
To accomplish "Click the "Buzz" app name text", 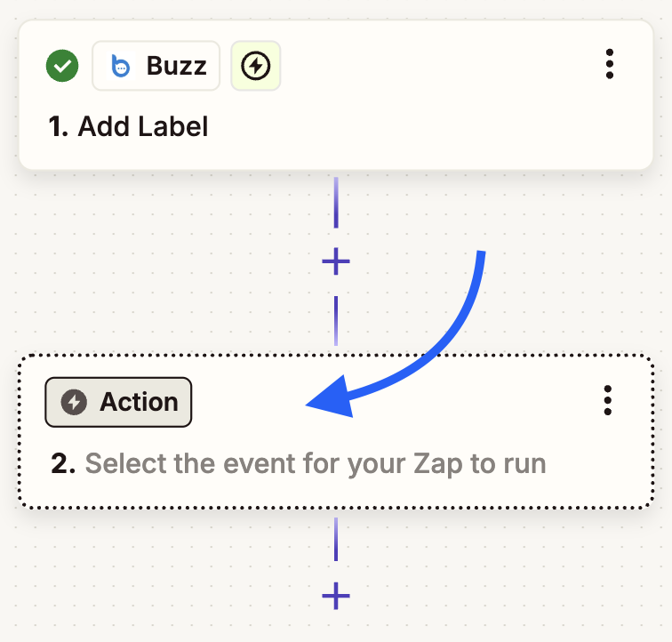I will pos(176,66).
